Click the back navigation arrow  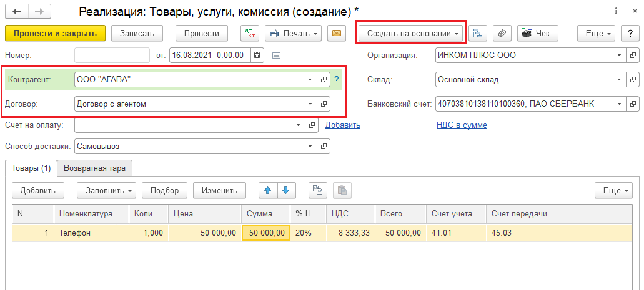click(x=17, y=12)
